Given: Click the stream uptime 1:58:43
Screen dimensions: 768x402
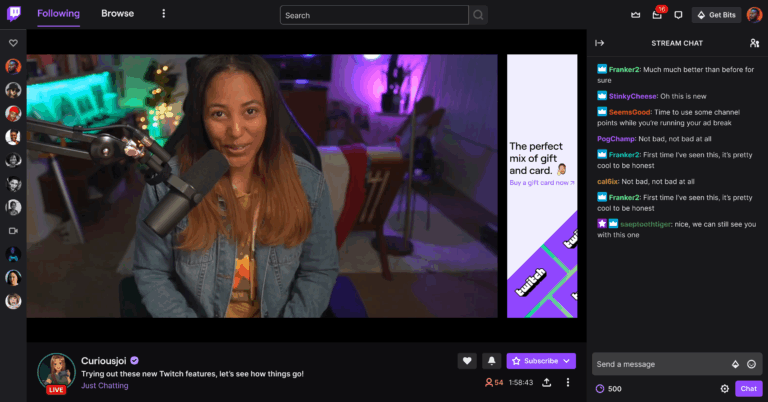Looking at the screenshot, I should tap(521, 382).
